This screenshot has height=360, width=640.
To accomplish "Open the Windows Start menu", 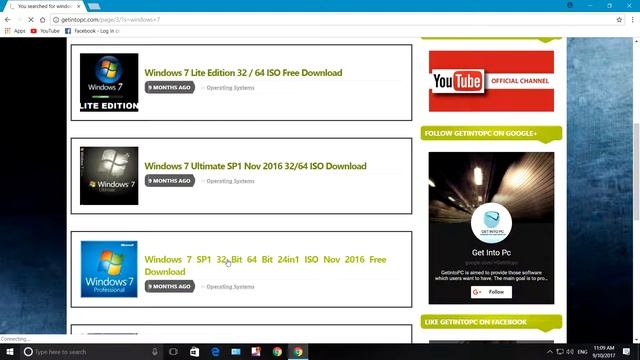I will pos(10,351).
